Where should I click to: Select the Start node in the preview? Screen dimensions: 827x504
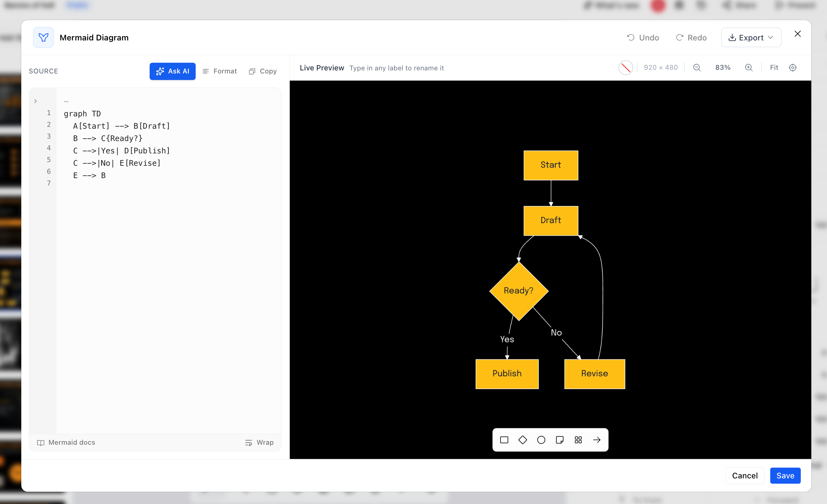pos(551,165)
